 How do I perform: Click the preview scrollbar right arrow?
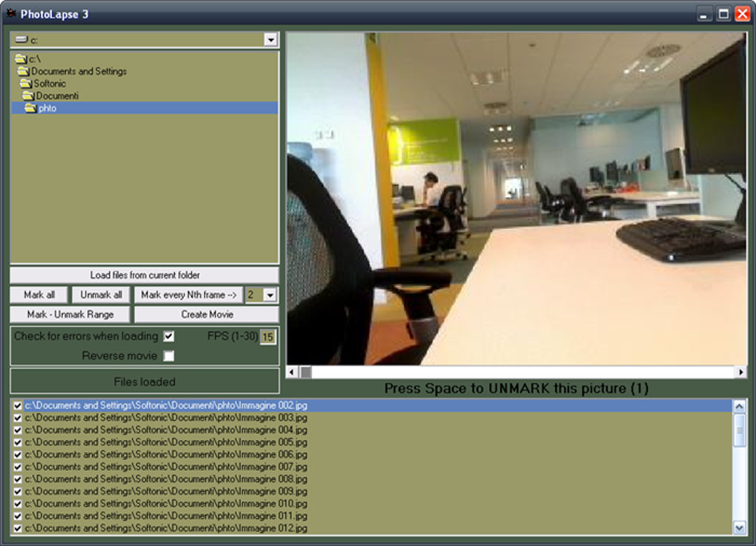tap(741, 372)
